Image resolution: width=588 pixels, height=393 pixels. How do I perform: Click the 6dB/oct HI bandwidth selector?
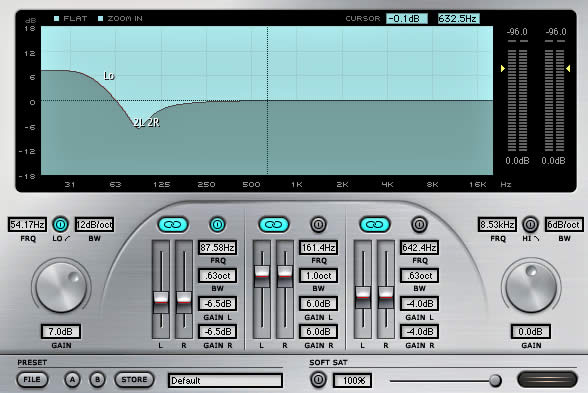click(564, 225)
